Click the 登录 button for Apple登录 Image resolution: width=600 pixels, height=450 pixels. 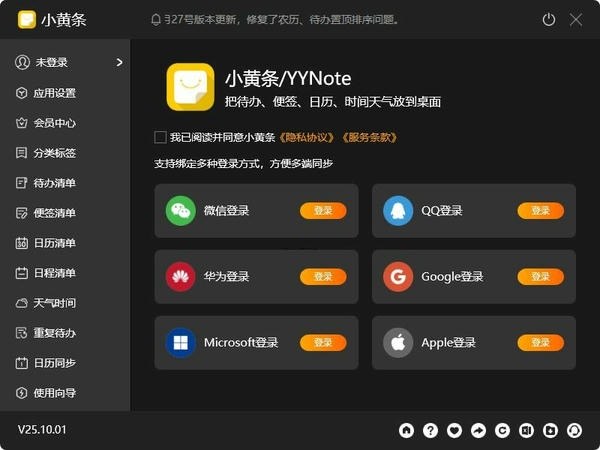(541, 342)
